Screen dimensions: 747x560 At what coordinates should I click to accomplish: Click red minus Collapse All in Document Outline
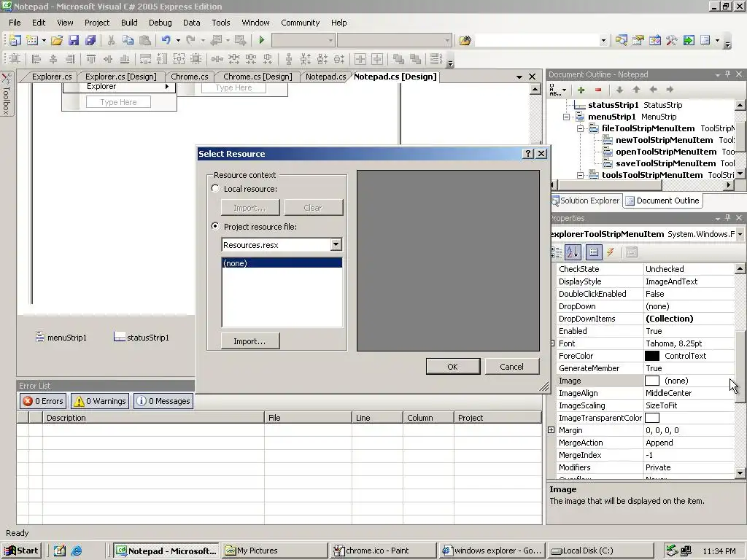[x=598, y=90]
